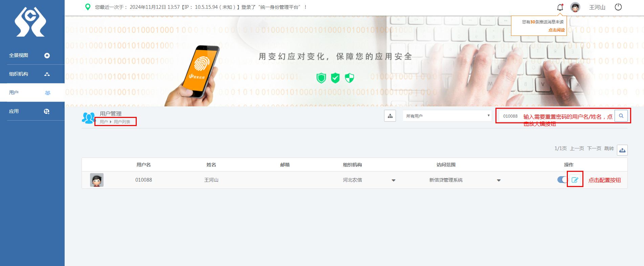Click the 组织机构 column header
Image resolution: width=644 pixels, height=266 pixels.
tap(352, 165)
